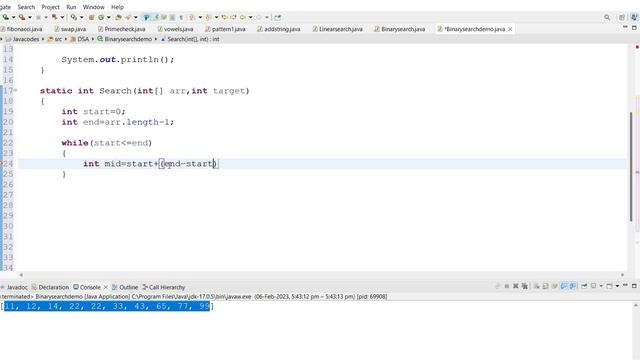Click DSA in the breadcrumb
Image resolution: width=640 pixels, height=360 pixels.
tap(83, 39)
